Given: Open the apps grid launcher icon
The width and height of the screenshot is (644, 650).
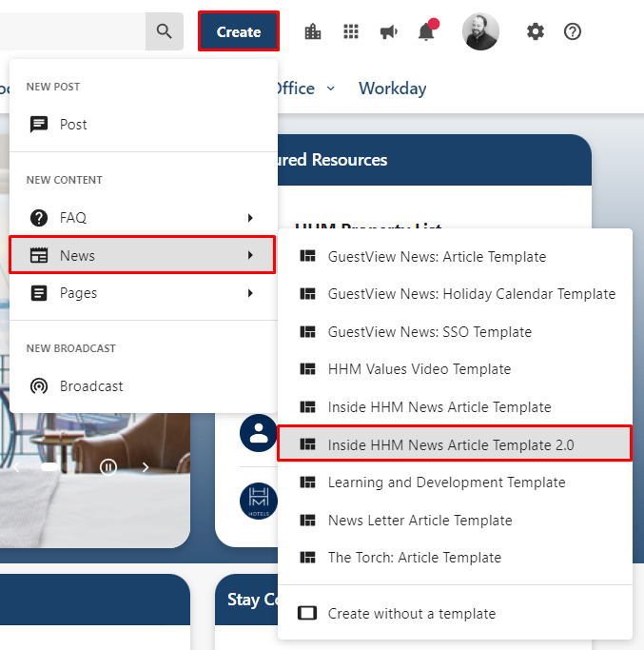Looking at the screenshot, I should [351, 31].
